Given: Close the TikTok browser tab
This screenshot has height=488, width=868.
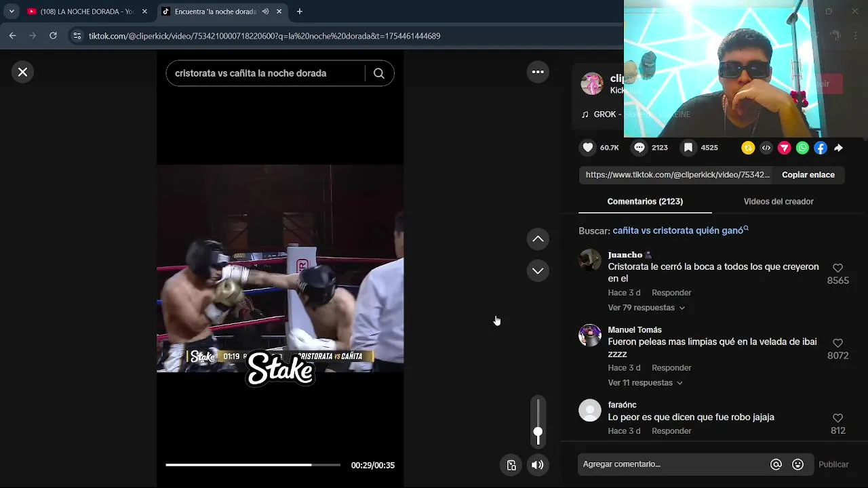Looking at the screenshot, I should pos(279,12).
